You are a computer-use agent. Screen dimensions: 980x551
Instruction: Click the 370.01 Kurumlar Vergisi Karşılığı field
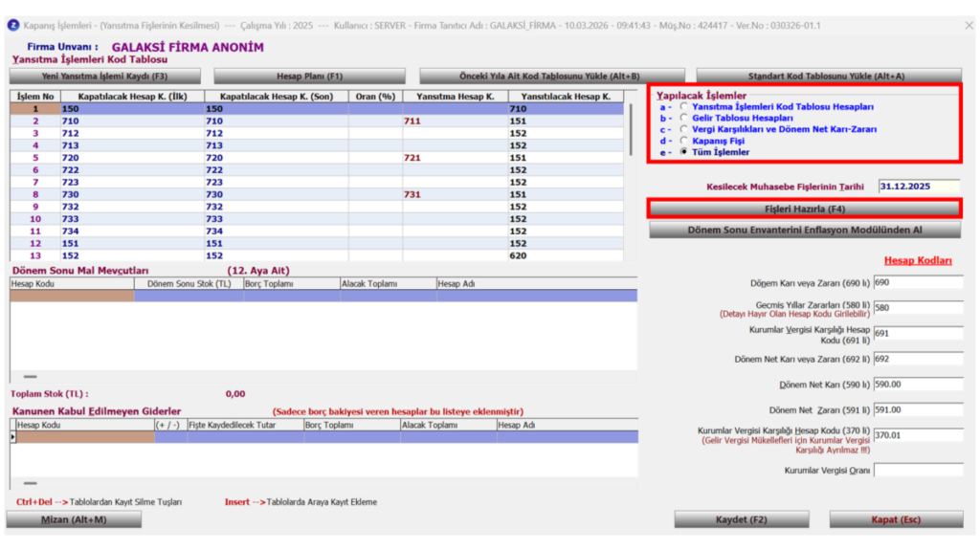tap(918, 435)
